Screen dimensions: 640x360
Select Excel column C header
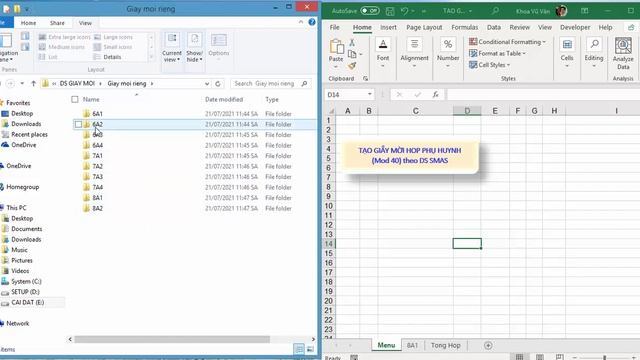click(x=415, y=111)
